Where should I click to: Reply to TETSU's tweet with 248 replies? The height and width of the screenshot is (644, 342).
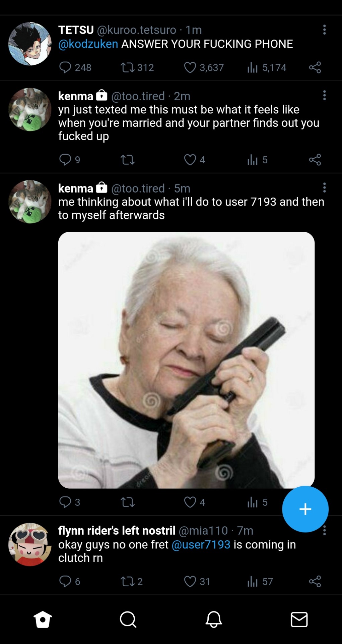click(65, 67)
